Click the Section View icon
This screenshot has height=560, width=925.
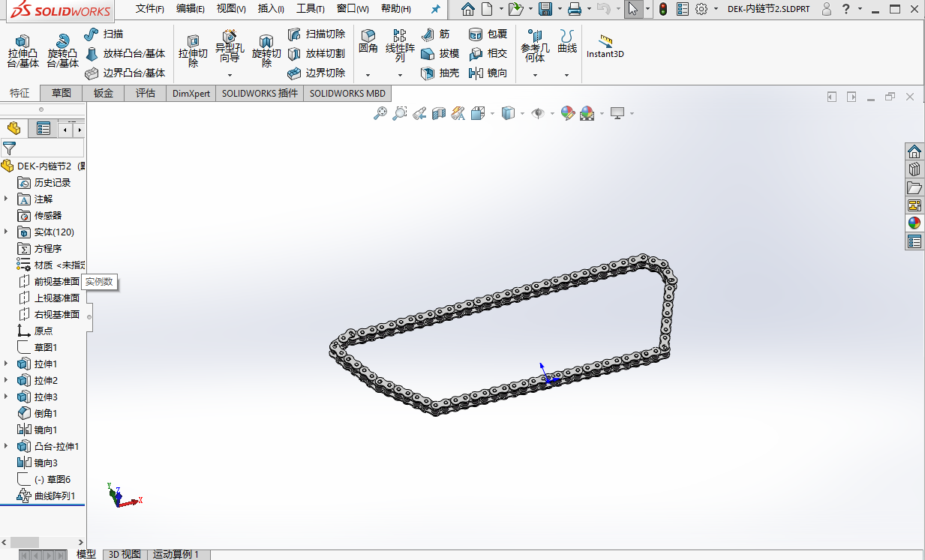pos(439,113)
